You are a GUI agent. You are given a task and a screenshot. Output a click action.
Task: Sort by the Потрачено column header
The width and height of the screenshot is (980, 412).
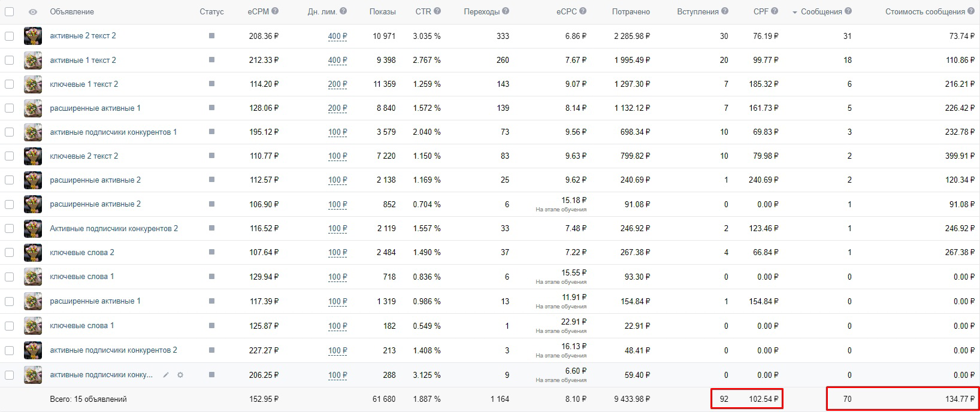click(x=631, y=11)
